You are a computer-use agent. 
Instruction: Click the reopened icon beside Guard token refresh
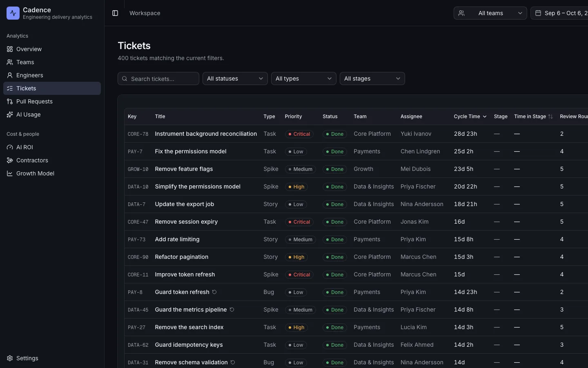tap(214, 292)
